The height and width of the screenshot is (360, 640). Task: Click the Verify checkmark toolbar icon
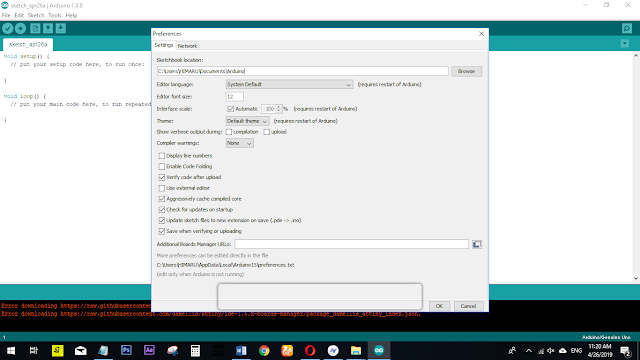coord(8,28)
